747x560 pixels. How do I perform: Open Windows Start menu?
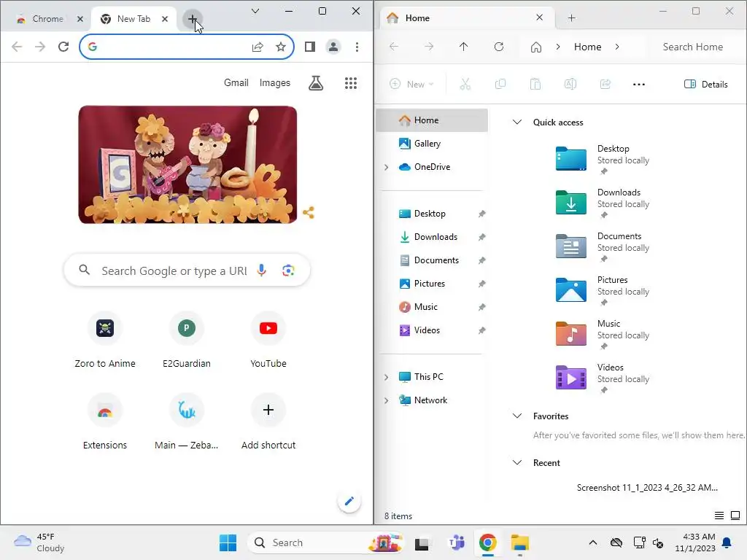coord(228,542)
